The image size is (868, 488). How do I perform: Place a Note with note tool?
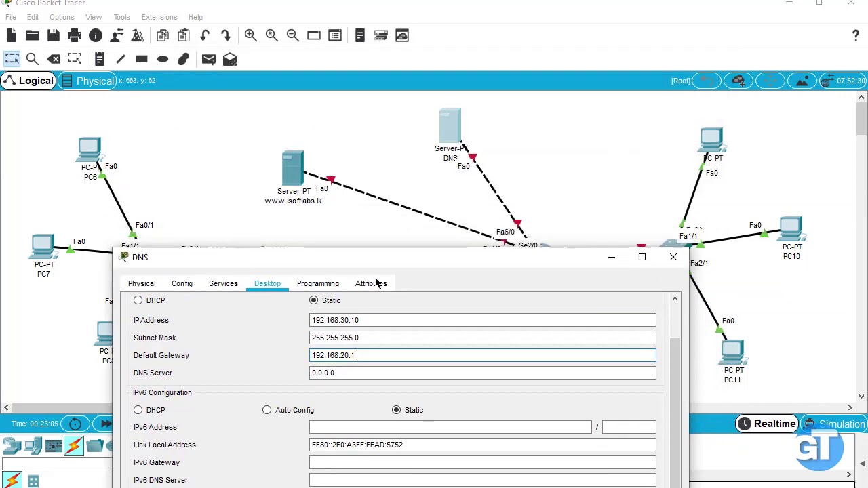(x=99, y=59)
